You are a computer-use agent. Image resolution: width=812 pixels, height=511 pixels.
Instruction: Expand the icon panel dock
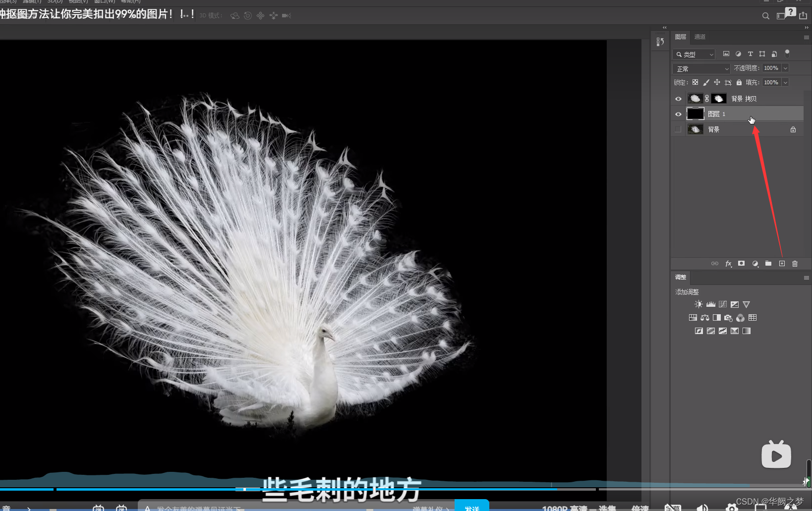click(x=664, y=27)
